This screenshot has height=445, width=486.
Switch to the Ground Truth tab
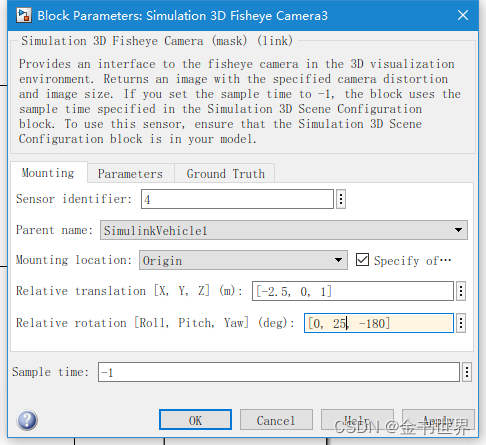point(225,173)
